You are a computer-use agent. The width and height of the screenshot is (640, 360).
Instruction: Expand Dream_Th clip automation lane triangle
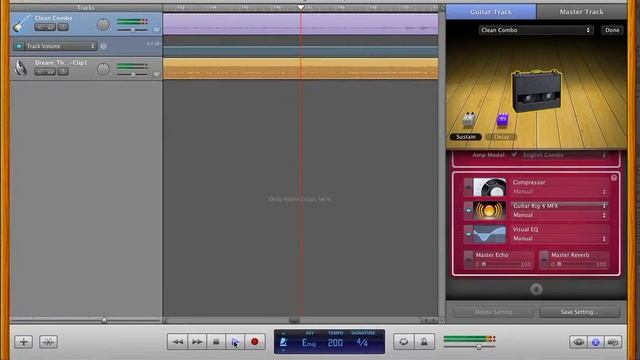coord(156,74)
